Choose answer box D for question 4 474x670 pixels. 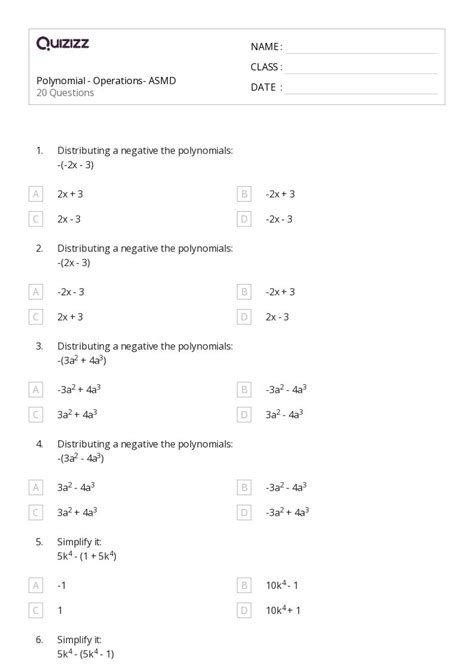(244, 512)
